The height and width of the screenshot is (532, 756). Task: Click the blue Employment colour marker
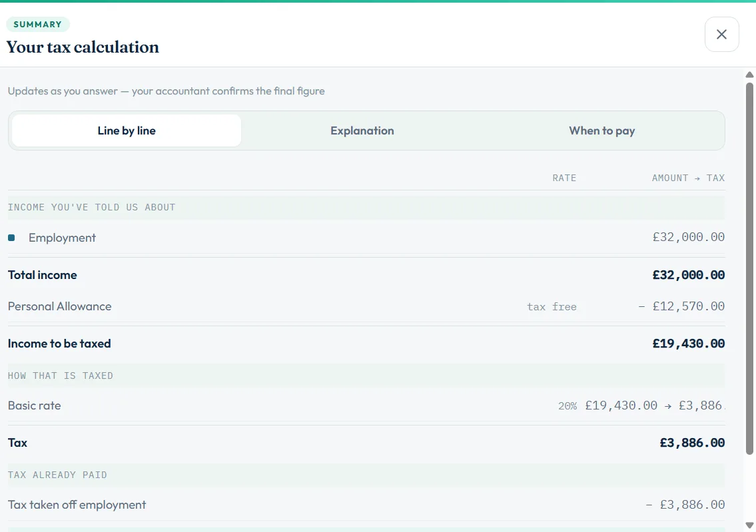[11, 238]
